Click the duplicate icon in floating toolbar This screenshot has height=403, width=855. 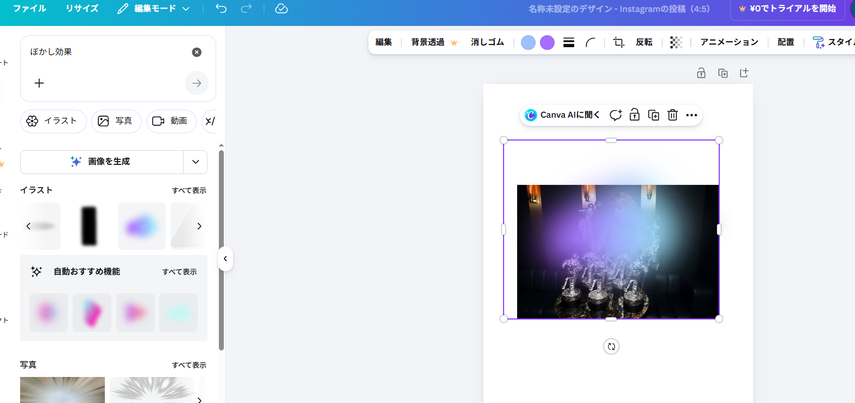pyautogui.click(x=653, y=115)
